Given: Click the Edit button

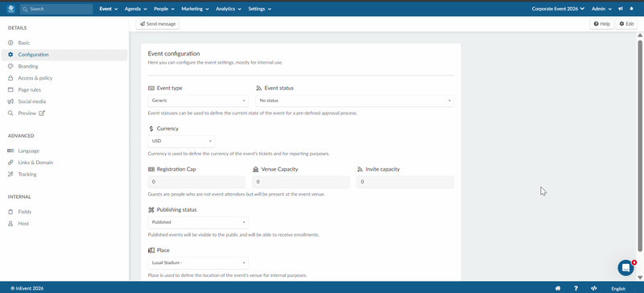Looking at the screenshot, I should click(x=626, y=24).
